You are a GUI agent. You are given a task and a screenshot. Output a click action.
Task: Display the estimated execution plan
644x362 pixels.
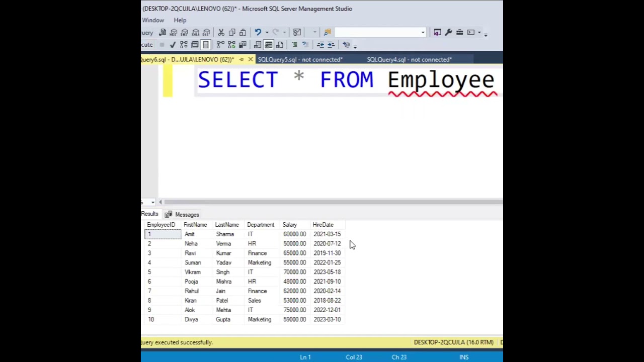pyautogui.click(x=184, y=45)
